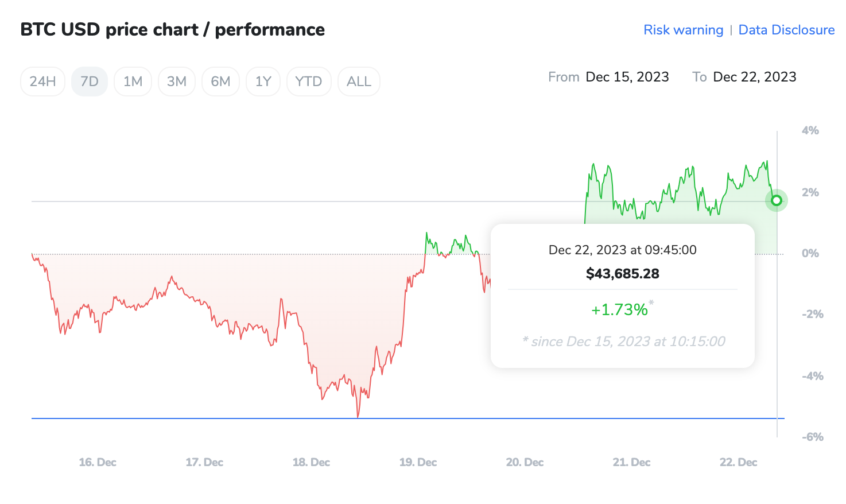Show the 6M price range
Screen dimensions: 846x504
220,82
